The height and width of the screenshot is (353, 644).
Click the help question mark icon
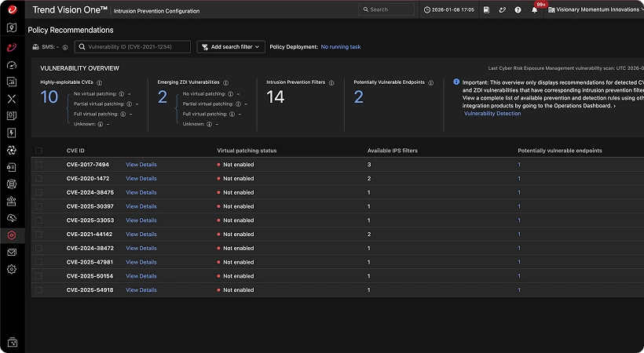click(x=518, y=10)
